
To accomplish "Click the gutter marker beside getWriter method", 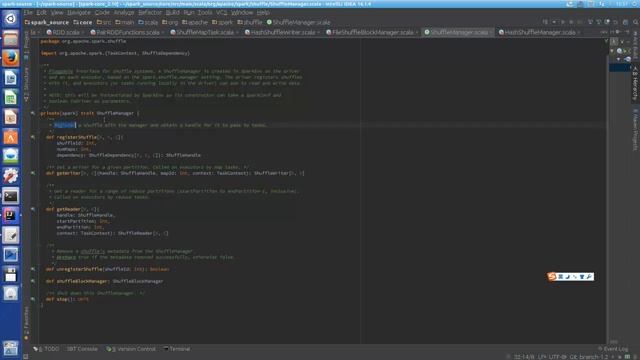I will coord(33,173).
